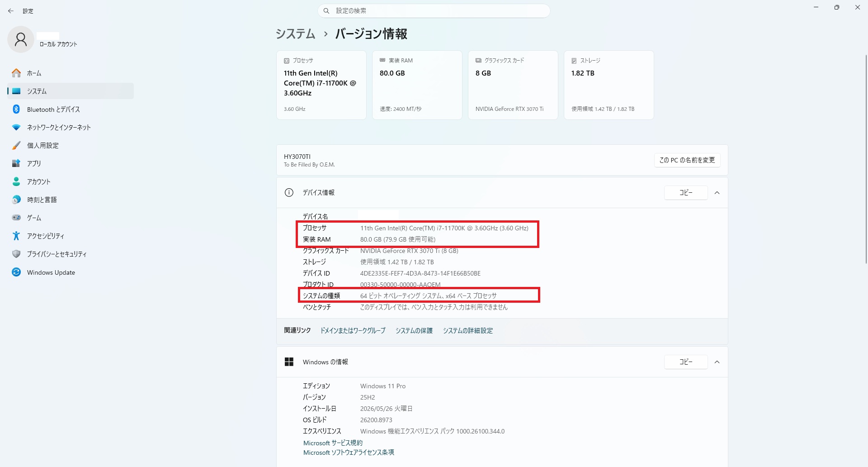Click the ホーム house icon
868x467 pixels.
coord(16,73)
